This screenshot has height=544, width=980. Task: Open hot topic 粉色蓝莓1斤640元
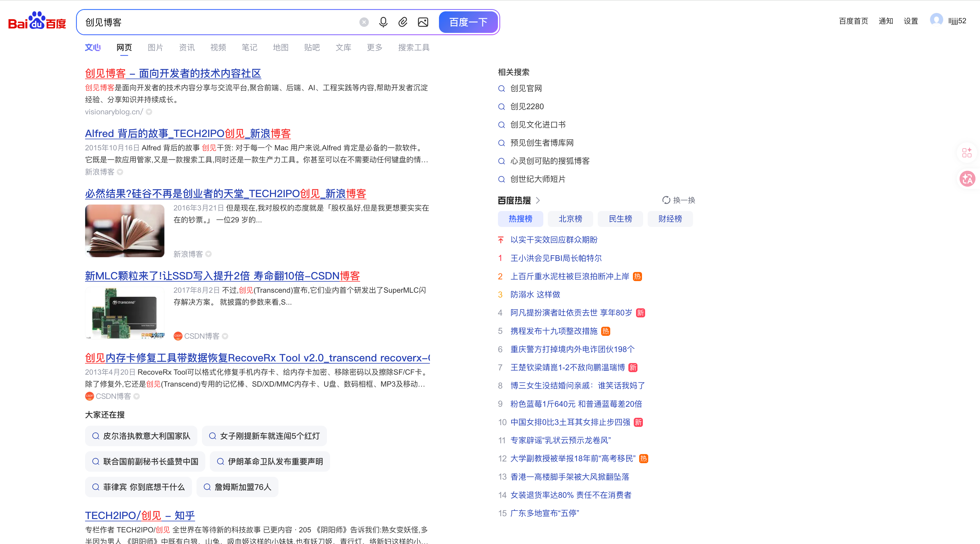coord(576,404)
